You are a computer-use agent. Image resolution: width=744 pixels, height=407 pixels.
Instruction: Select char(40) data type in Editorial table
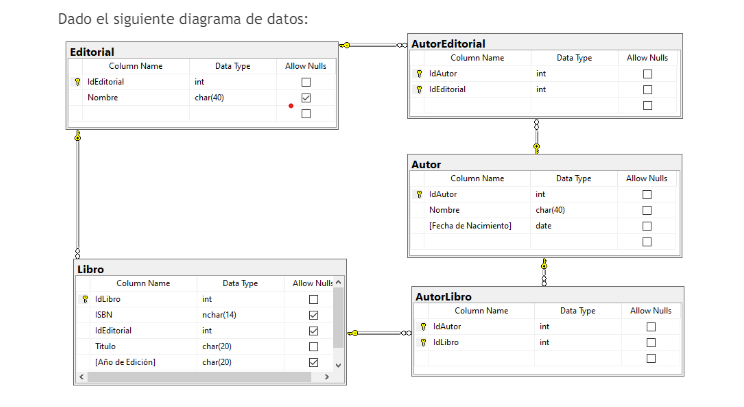[209, 98]
